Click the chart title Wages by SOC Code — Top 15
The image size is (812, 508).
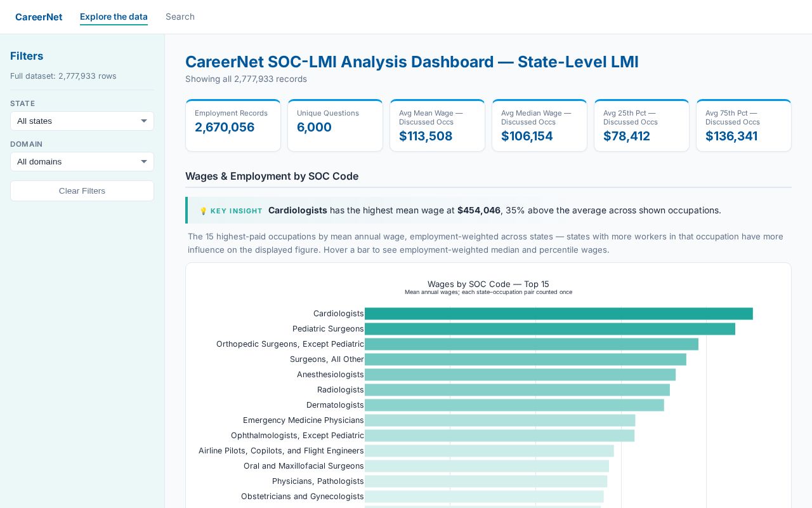[488, 284]
